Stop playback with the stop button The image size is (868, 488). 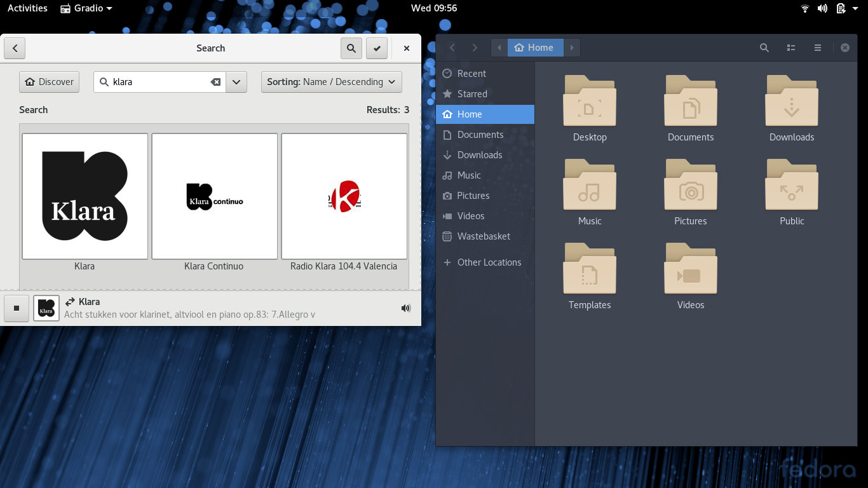[x=17, y=308]
